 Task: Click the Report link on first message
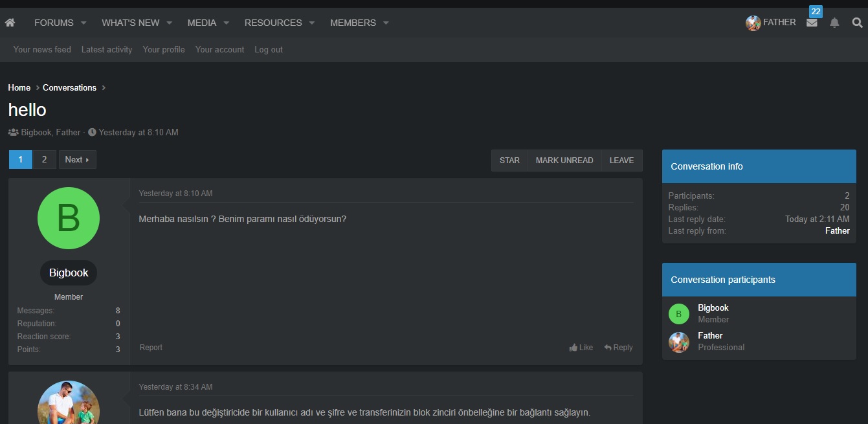[151, 348]
